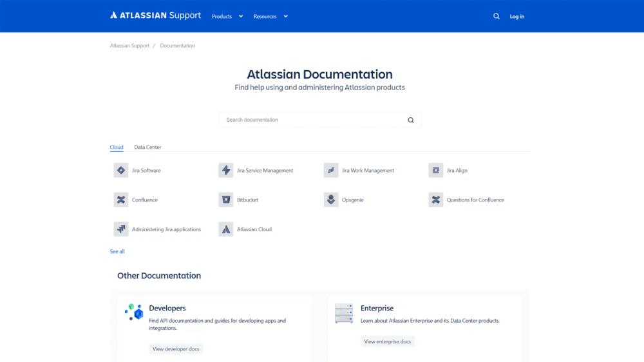Viewport: 644px width, 362px height.
Task: Open Confluence documentation link
Action: 144,200
